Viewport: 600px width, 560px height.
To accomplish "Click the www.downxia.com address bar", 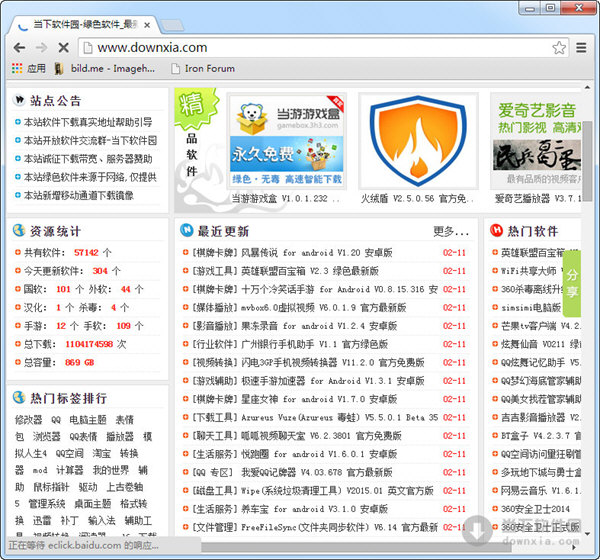I will [314, 48].
